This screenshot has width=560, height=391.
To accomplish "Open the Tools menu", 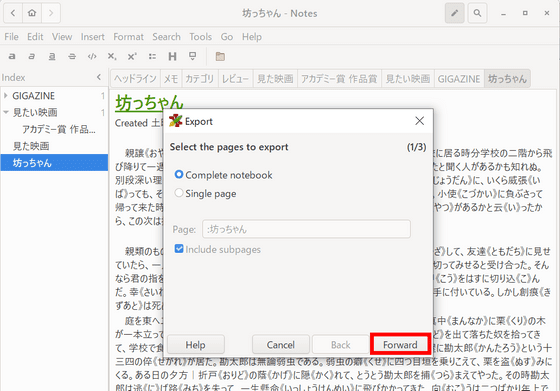I will (200, 37).
